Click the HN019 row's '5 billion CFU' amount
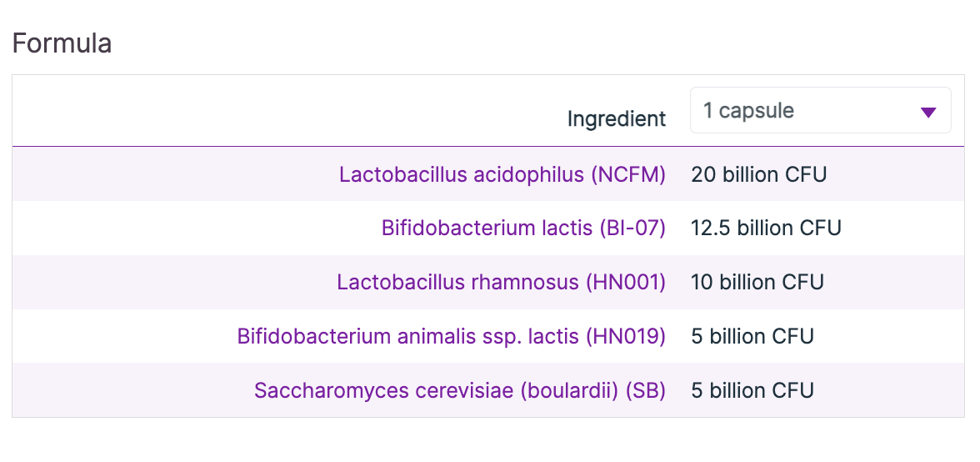980x462 pixels. pos(752,336)
